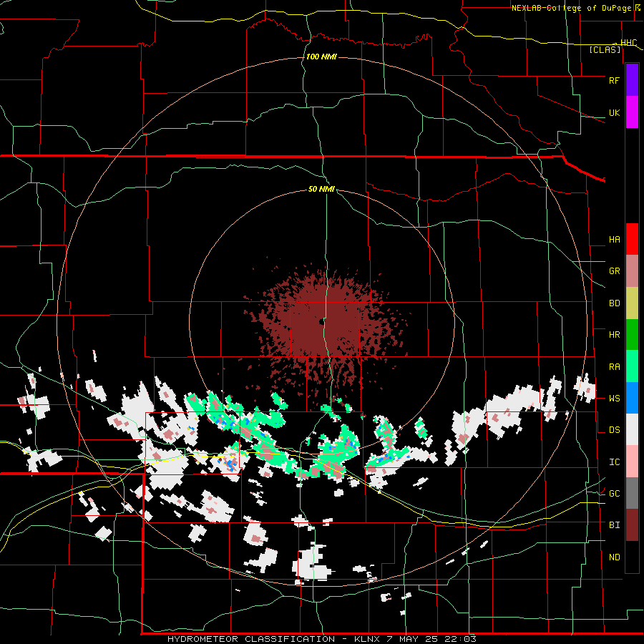The image size is (644, 644).
Task: Click the NEXLAB-College of DuPage credit text
Action: pyautogui.click(x=576, y=8)
